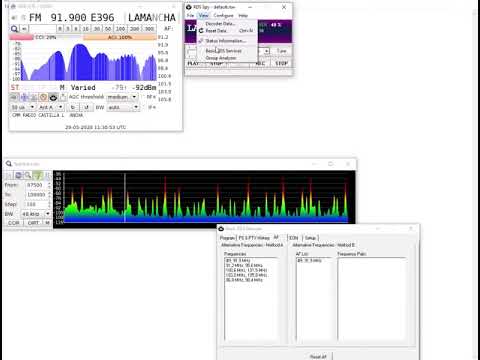Screen dimensions: 480x360
Task: Click the fifth icon in spectral scan toolbar
Action: [47, 175]
